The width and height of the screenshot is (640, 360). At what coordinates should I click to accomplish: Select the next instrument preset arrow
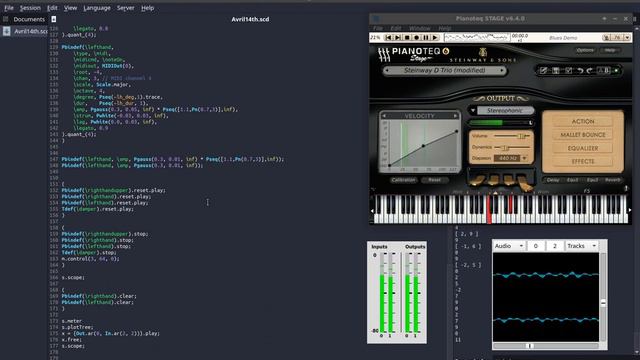pyautogui.click(x=502, y=71)
